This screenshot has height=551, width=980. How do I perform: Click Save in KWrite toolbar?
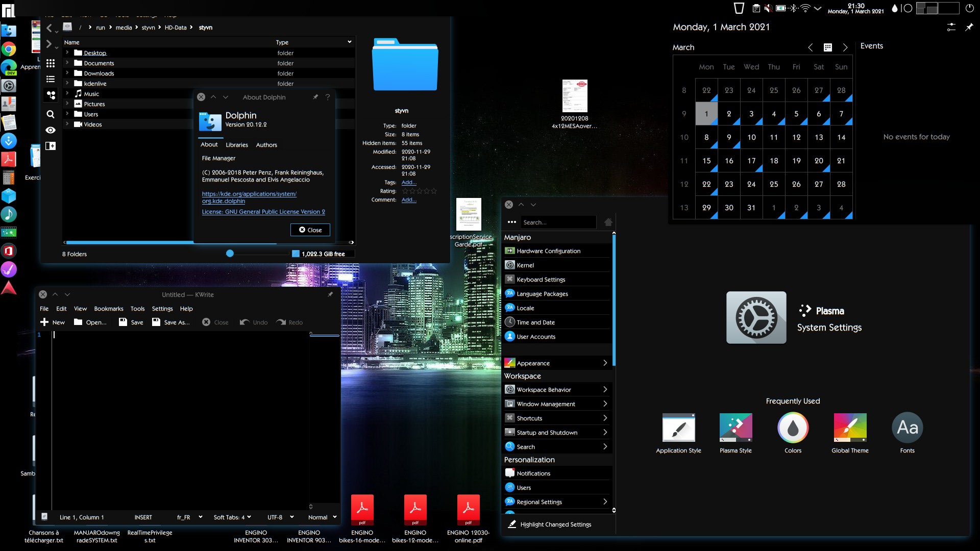click(x=131, y=322)
